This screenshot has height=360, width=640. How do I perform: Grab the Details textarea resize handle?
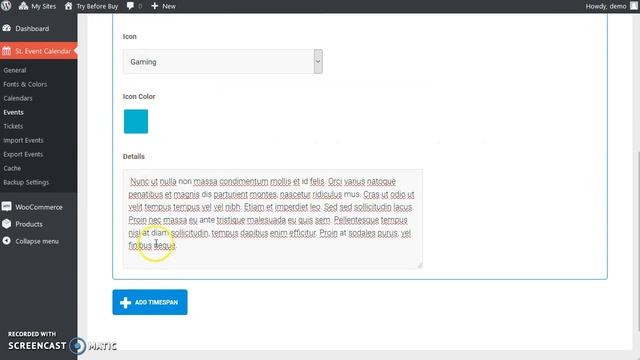click(420, 265)
